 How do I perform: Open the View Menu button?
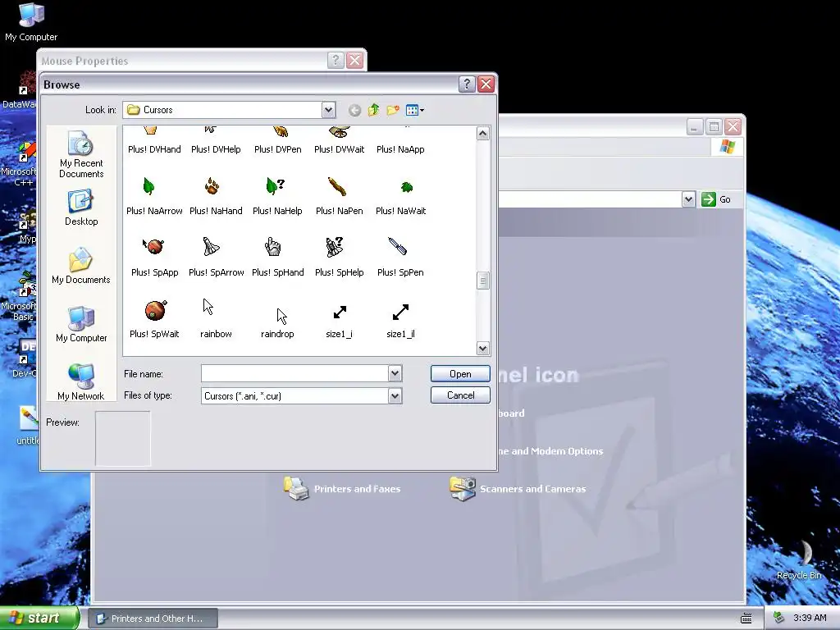pos(414,111)
